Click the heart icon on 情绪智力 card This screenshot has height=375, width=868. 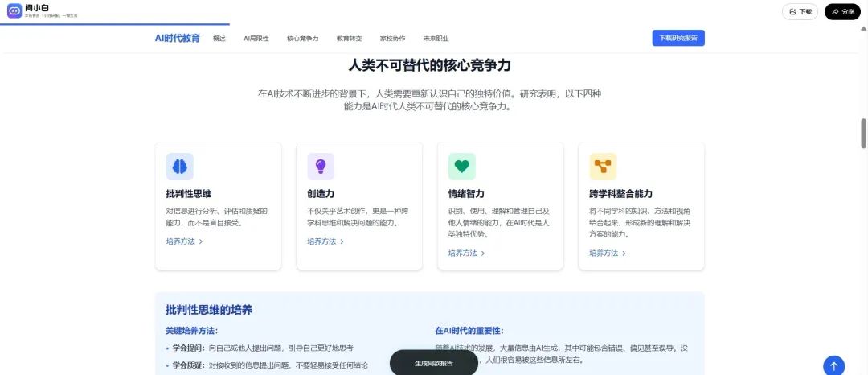tap(461, 166)
